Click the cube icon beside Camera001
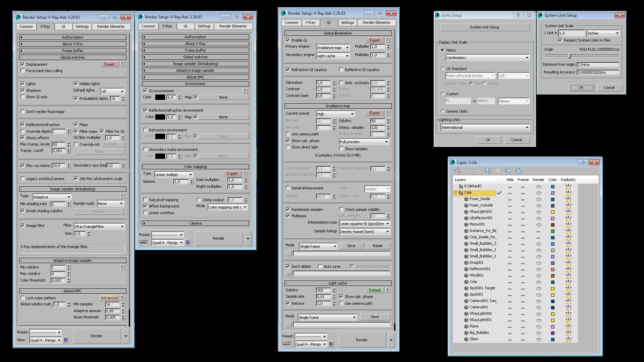 [466, 307]
